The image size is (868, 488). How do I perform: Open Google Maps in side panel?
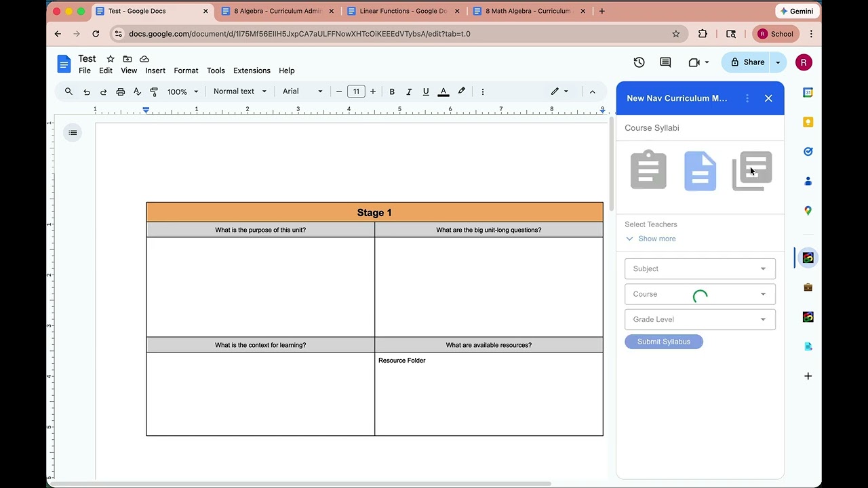point(808,211)
